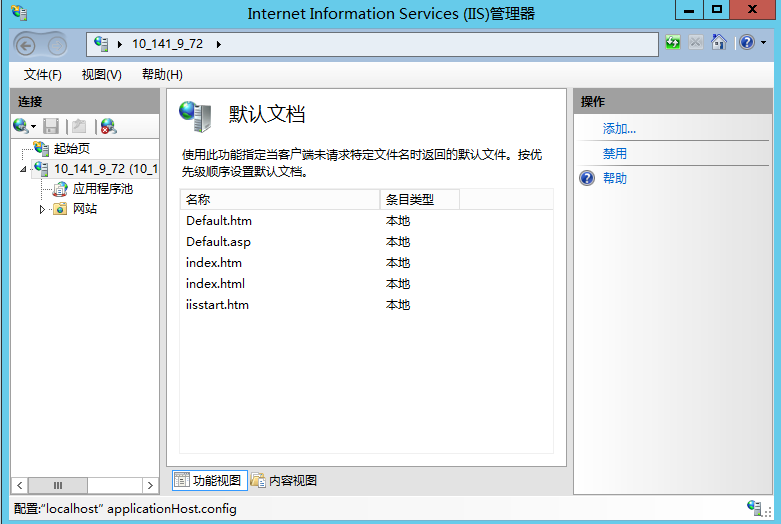Expand the 网站 (Sites) tree node
Image resolution: width=781 pixels, height=524 pixels.
coord(43,209)
